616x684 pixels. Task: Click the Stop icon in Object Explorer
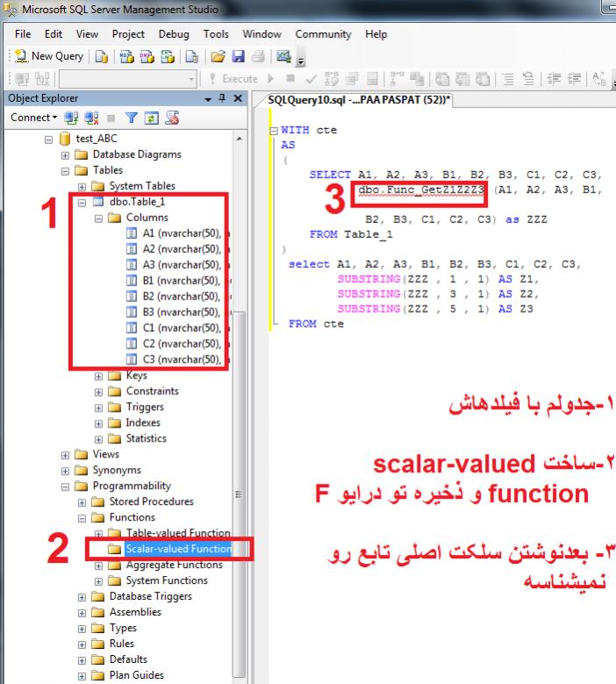[x=111, y=118]
